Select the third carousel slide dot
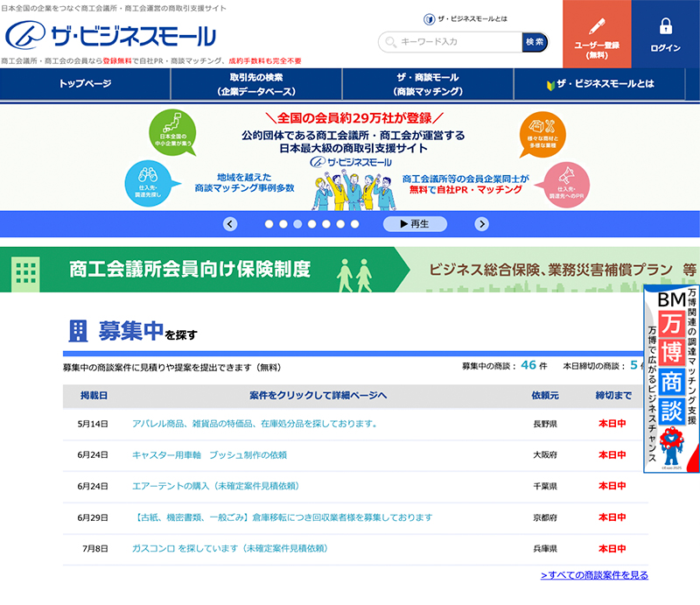This screenshot has height=605, width=700. [x=297, y=224]
